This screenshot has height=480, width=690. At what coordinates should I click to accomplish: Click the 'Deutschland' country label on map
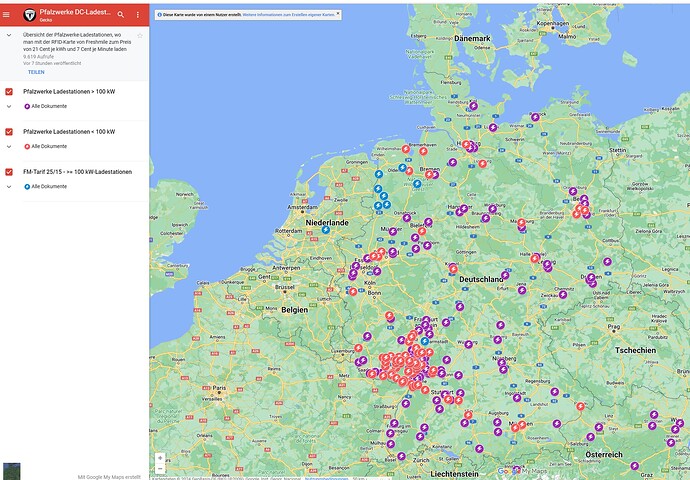pos(481,279)
